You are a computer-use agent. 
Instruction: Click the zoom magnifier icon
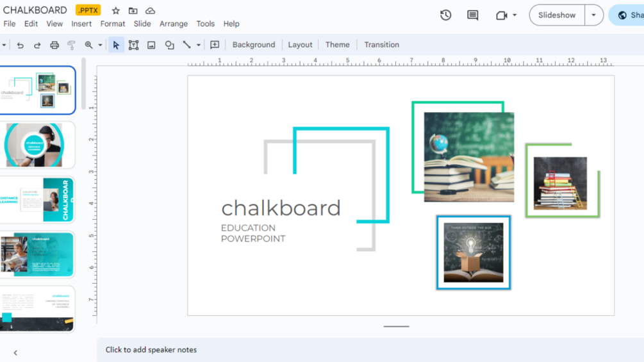(88, 45)
